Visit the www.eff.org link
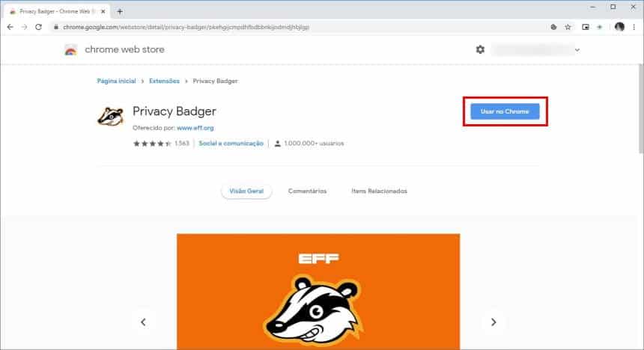Image resolution: width=644 pixels, height=350 pixels. point(195,128)
